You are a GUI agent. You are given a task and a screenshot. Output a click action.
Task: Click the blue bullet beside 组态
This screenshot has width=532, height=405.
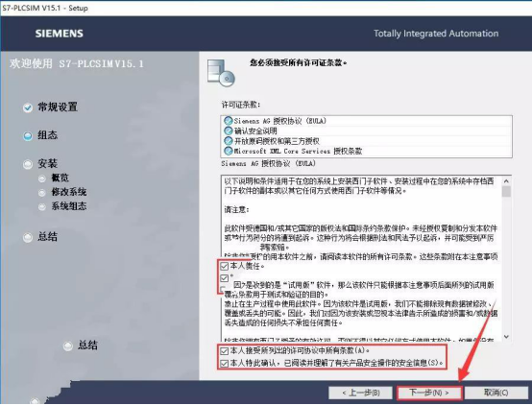click(28, 136)
